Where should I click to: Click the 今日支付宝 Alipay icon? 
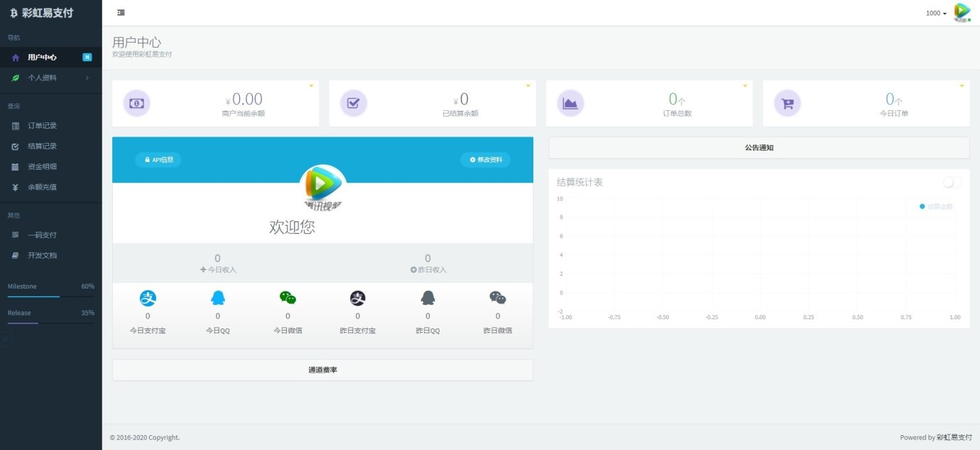pyautogui.click(x=148, y=299)
